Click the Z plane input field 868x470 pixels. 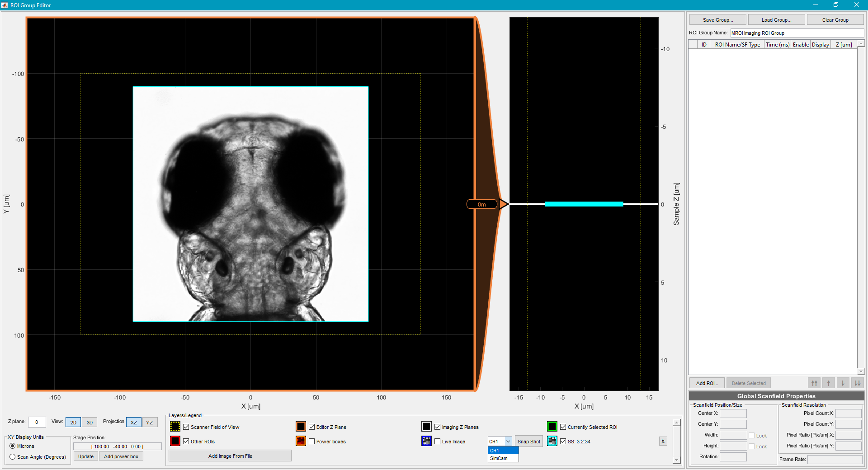pos(37,422)
